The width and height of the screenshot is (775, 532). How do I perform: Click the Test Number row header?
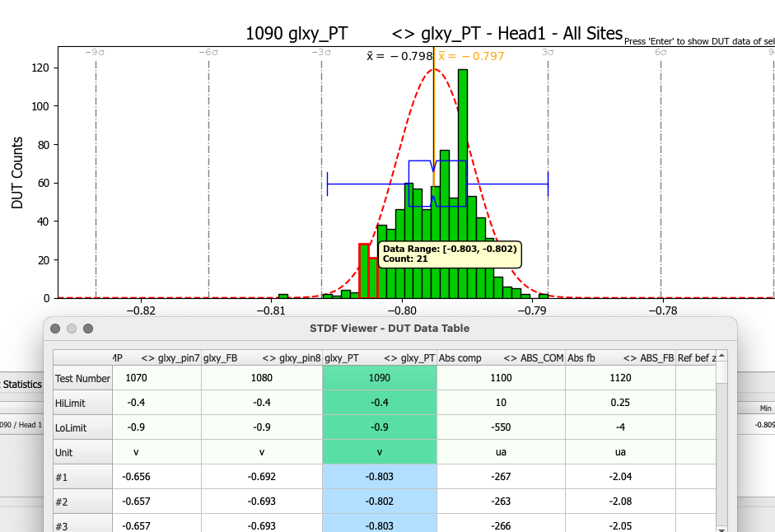(x=82, y=378)
